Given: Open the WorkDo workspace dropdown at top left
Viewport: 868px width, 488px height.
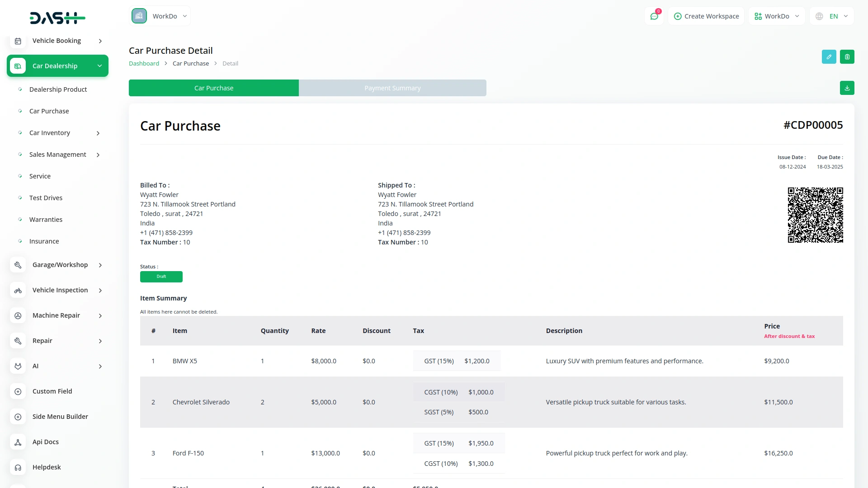Looking at the screenshot, I should 160,16.
